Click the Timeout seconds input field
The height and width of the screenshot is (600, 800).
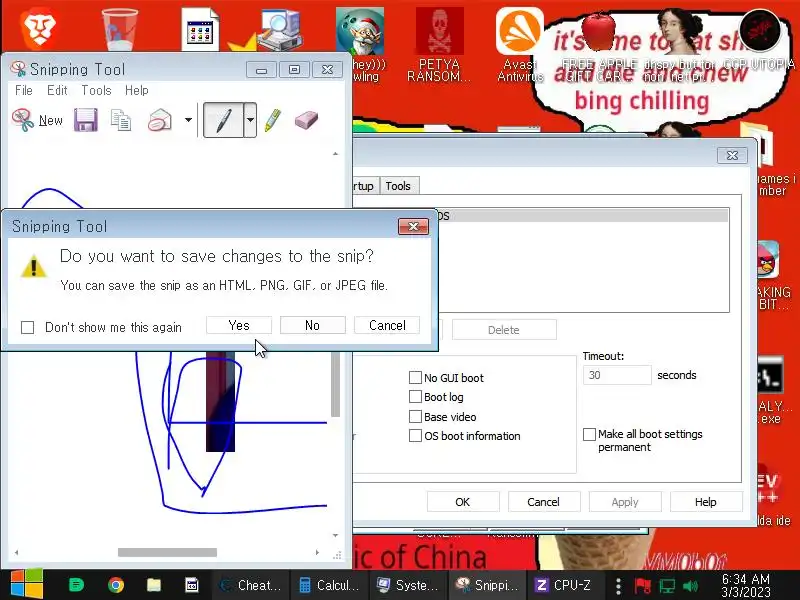617,375
